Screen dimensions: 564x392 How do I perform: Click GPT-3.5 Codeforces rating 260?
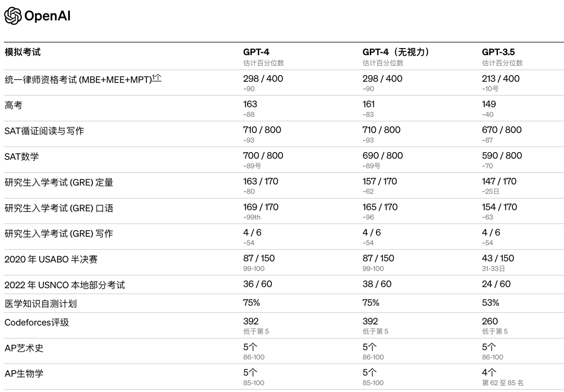pos(490,321)
